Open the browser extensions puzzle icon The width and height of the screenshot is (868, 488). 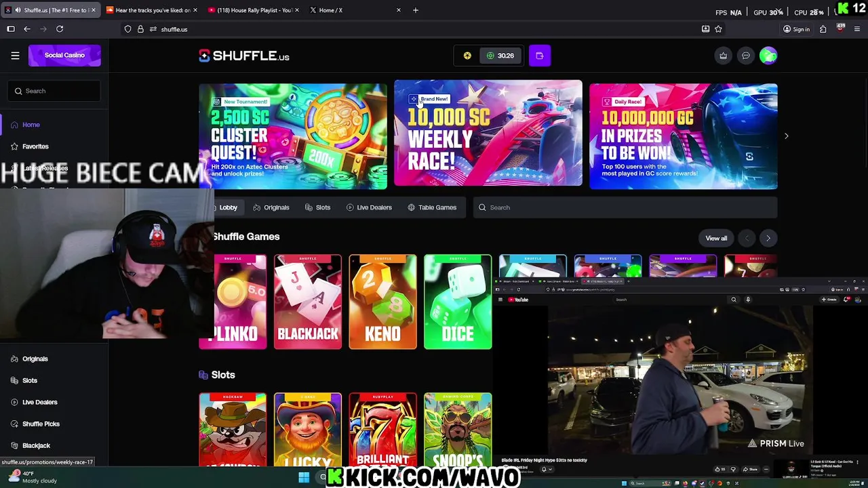823,29
